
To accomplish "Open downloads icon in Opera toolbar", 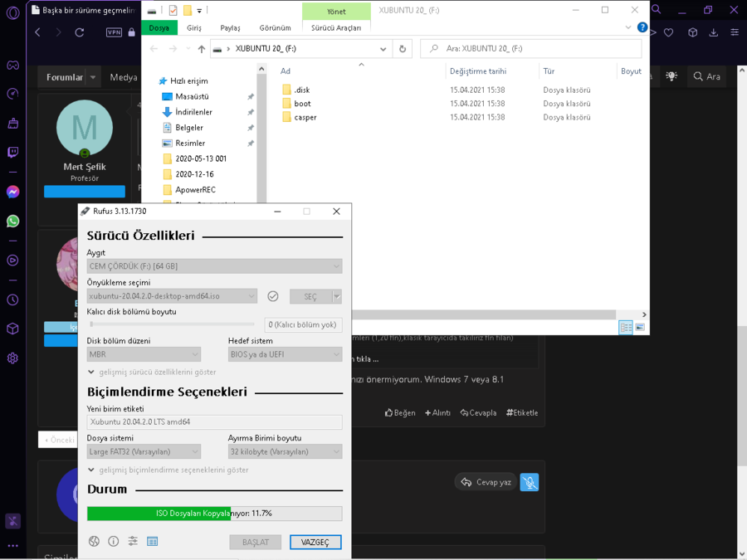I will (x=713, y=32).
